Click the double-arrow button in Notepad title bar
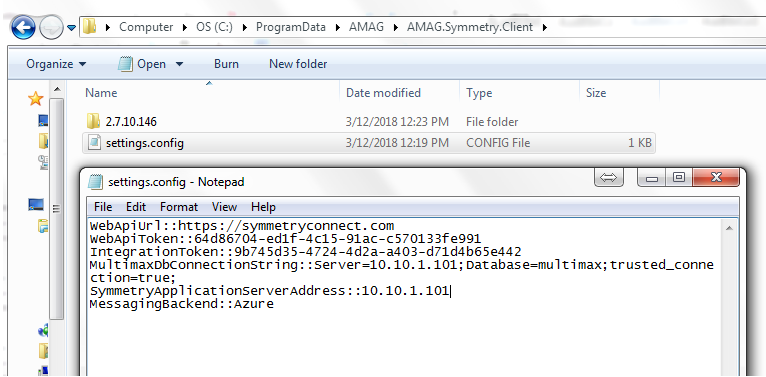This screenshot has height=377, width=766. point(609,178)
